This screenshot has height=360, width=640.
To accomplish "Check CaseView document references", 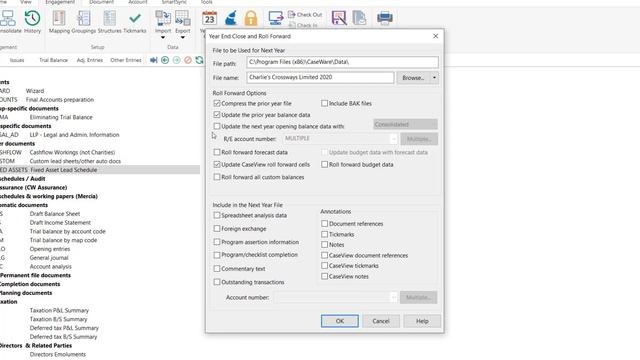I will click(324, 256).
